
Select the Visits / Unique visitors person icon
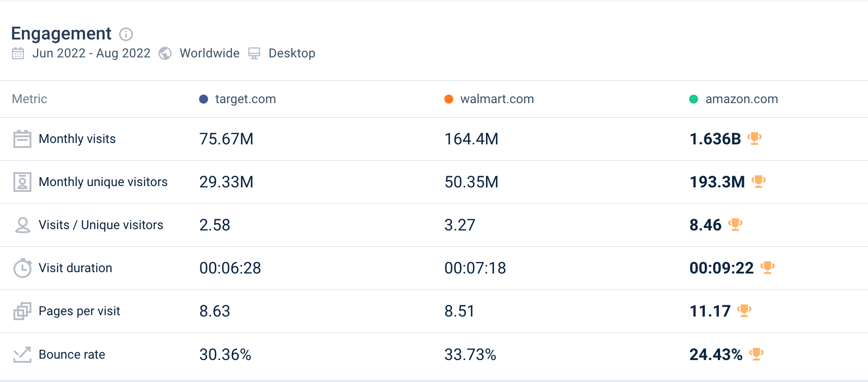pos(22,225)
